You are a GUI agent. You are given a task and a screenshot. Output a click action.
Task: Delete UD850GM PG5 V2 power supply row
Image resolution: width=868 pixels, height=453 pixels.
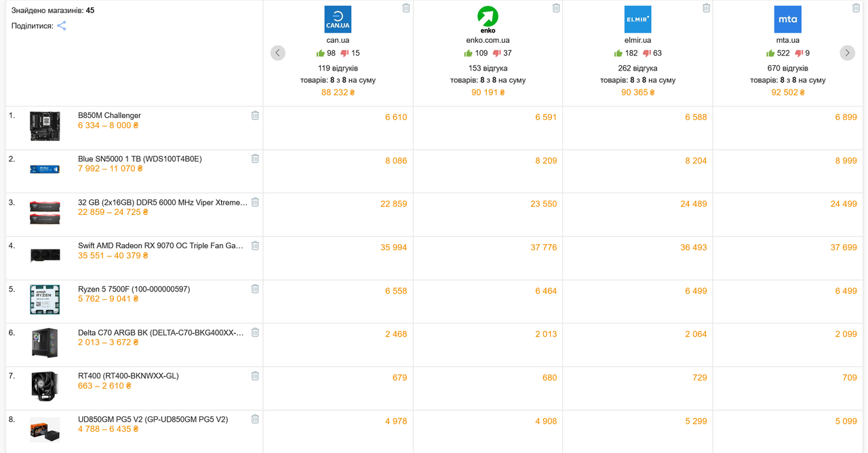pyautogui.click(x=255, y=419)
